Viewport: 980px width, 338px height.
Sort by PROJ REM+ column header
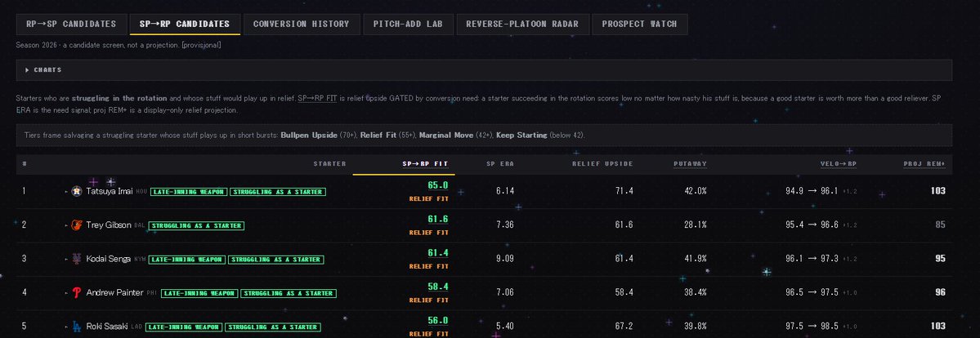tap(924, 164)
